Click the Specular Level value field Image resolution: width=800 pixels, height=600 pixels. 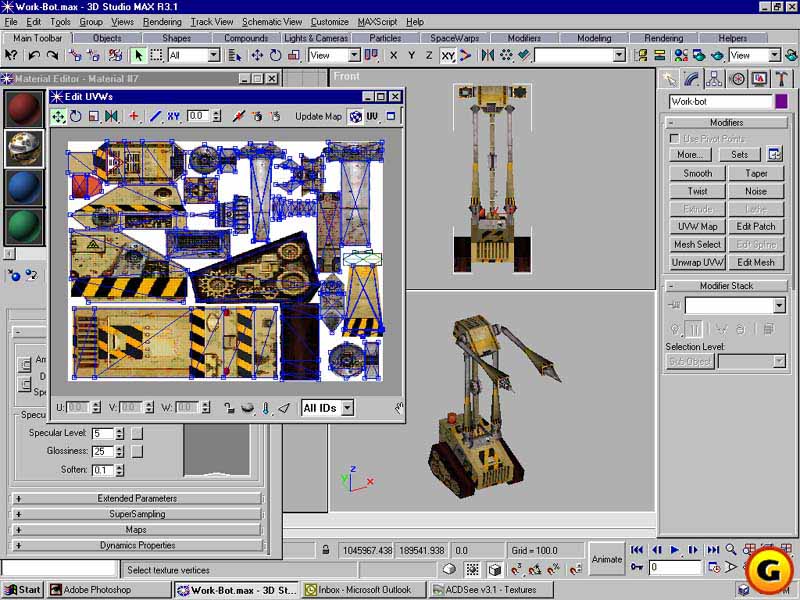[x=103, y=434]
